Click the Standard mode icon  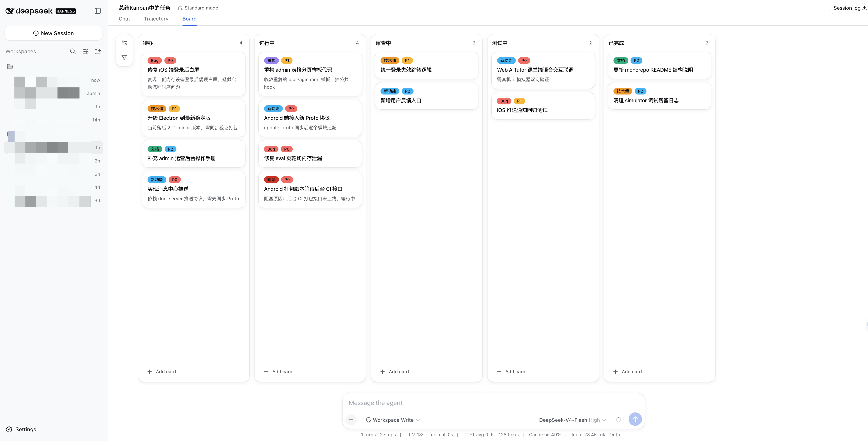pos(180,8)
